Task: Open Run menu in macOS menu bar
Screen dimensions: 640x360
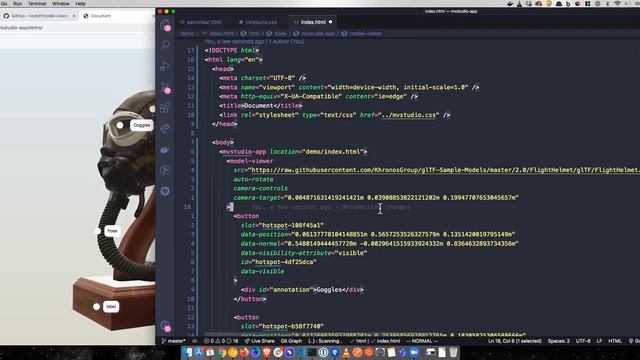Action: tap(18, 3)
